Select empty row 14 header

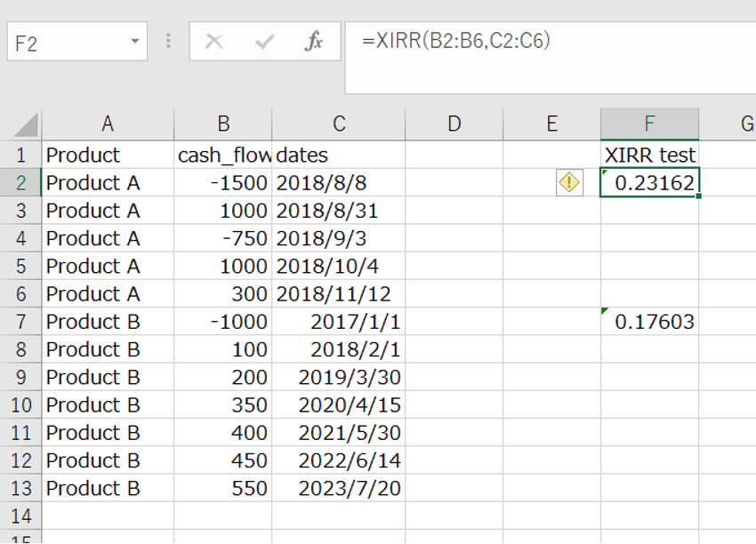pos(20,516)
